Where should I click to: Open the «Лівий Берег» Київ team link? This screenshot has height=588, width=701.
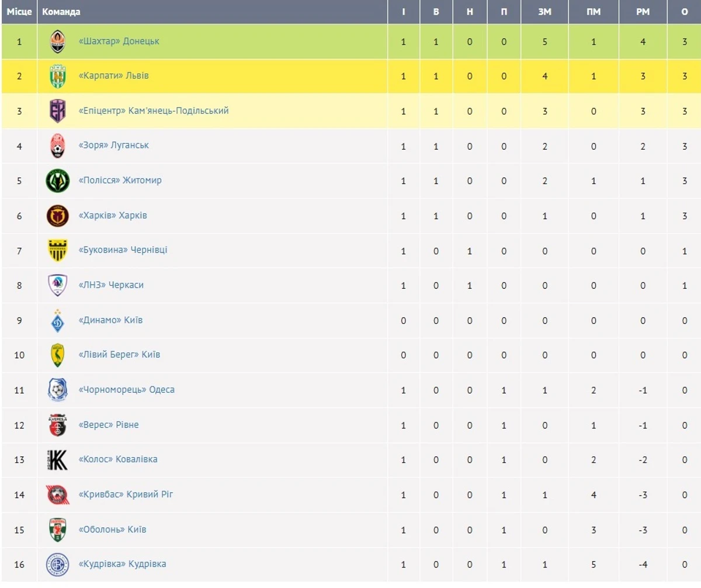(x=119, y=355)
